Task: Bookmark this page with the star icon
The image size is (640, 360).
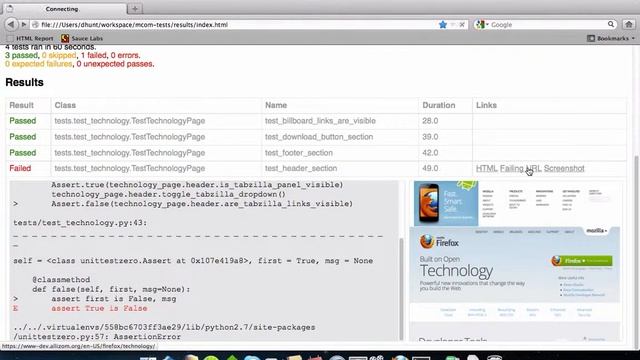Action: click(443, 25)
